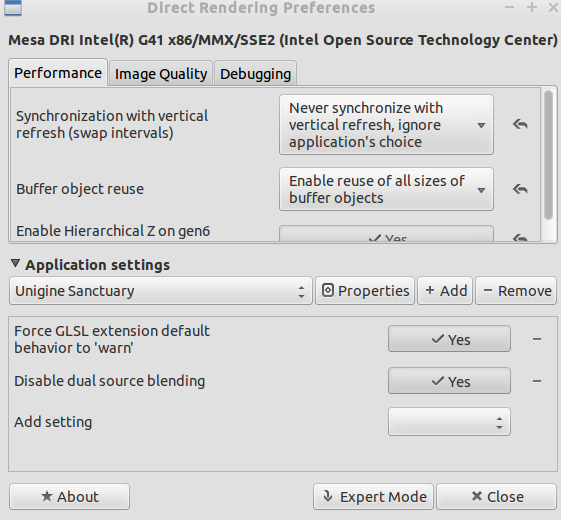Add a new application entry
The height and width of the screenshot is (520, 561).
[445, 291]
